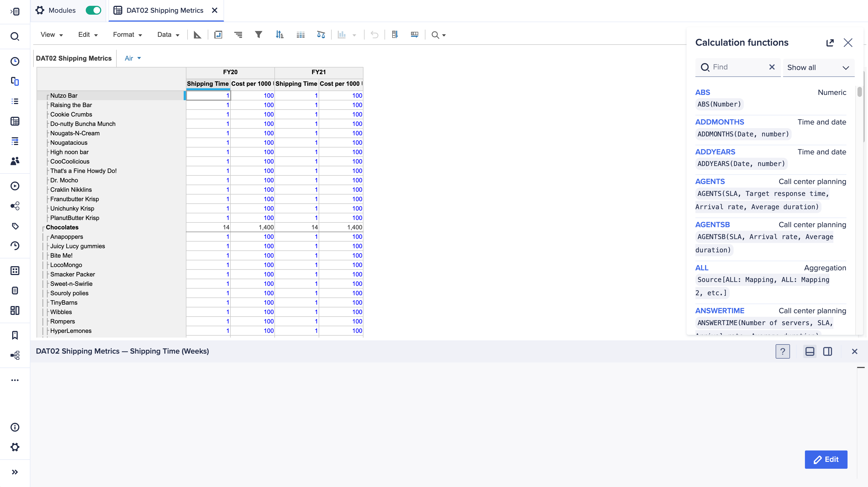Switch to the DAT02 Shipping Metrics tab
This screenshot has width=868, height=487.
pos(165,10)
